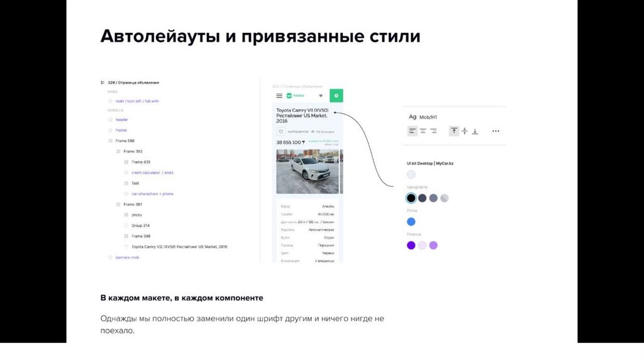Select left text alignment icon
644x361 pixels.
[412, 131]
